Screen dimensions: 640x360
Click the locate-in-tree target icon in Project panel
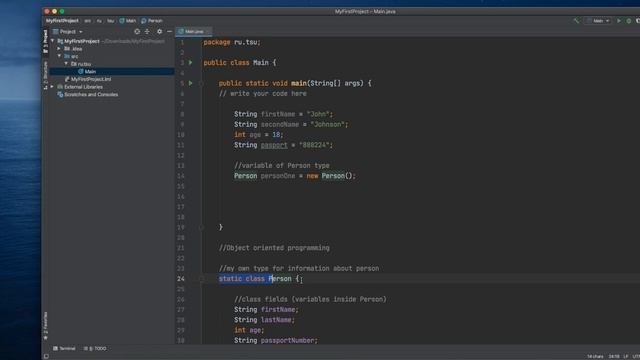[x=137, y=31]
